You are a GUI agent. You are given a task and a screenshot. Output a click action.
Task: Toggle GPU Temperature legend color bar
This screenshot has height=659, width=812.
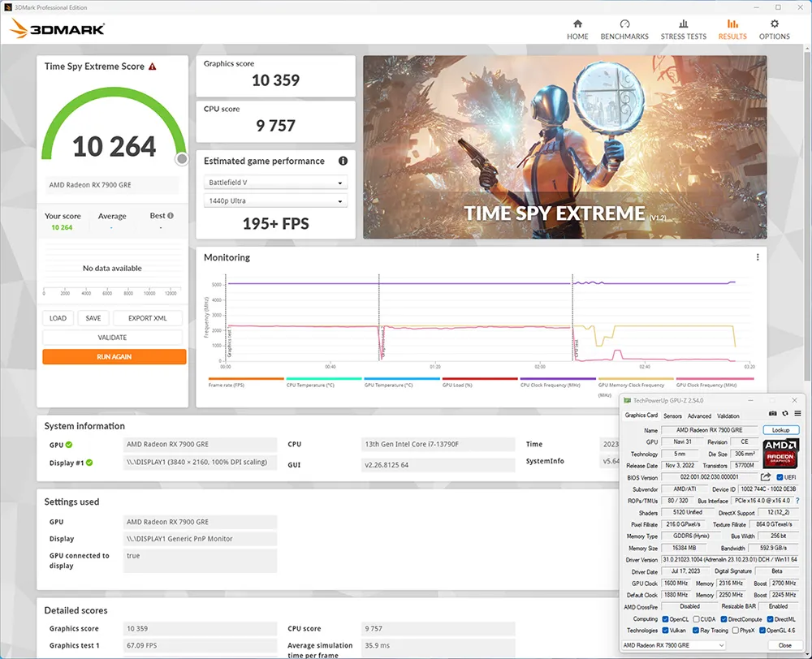tap(402, 379)
